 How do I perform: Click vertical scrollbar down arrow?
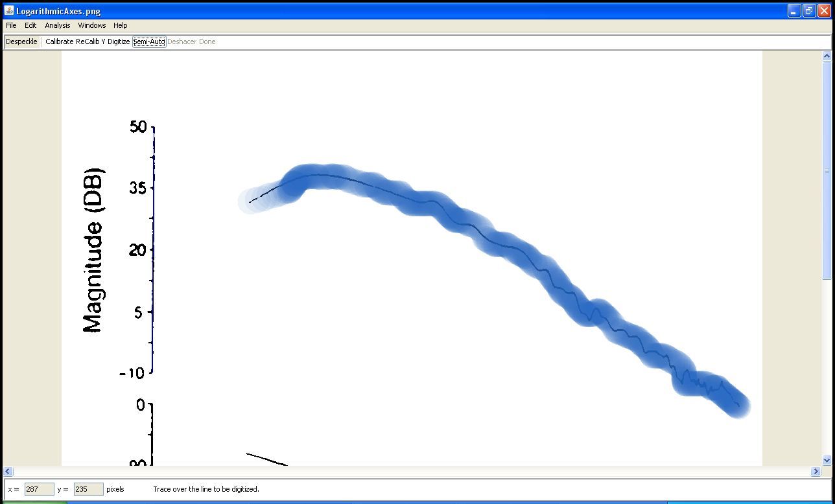tap(827, 460)
